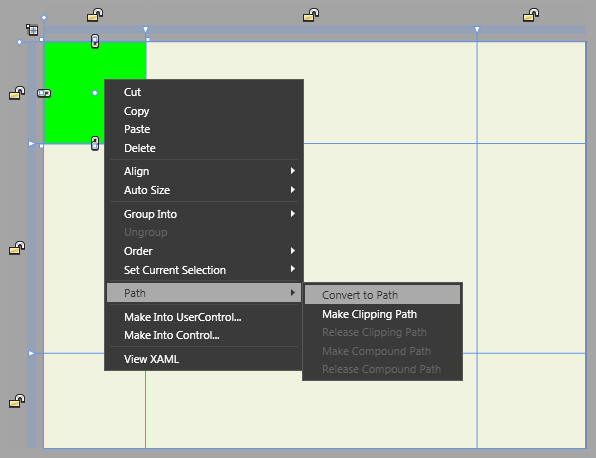Click the grid layout mode icon
Viewport: 596px width, 458px height.
[32, 30]
